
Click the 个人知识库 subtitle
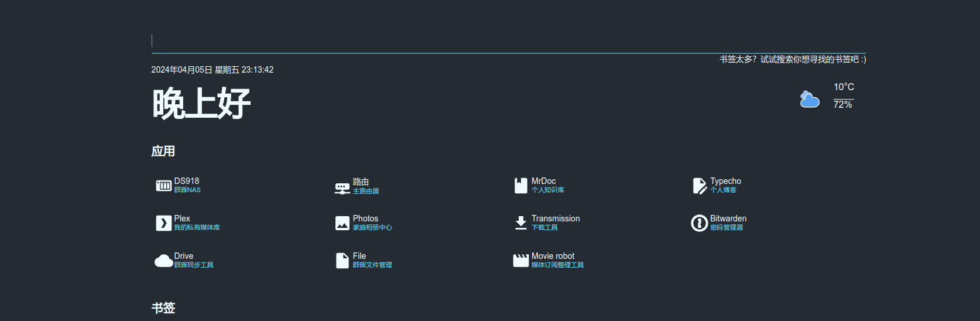[548, 190]
